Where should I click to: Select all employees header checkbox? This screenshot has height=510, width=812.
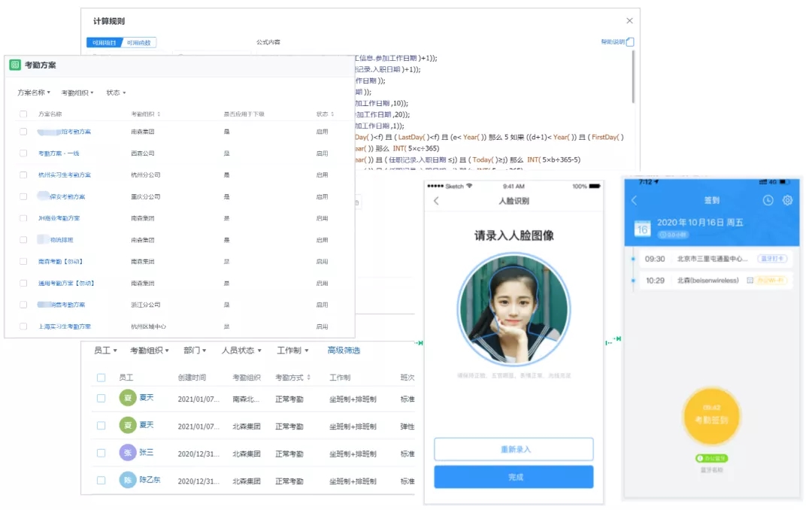101,378
